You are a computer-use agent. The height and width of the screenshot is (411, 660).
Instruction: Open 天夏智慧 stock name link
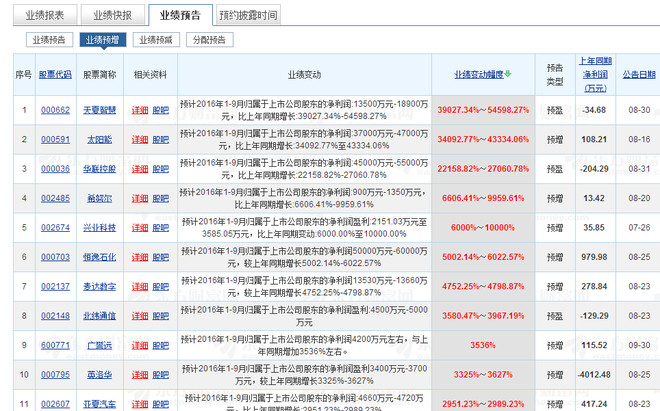99,110
